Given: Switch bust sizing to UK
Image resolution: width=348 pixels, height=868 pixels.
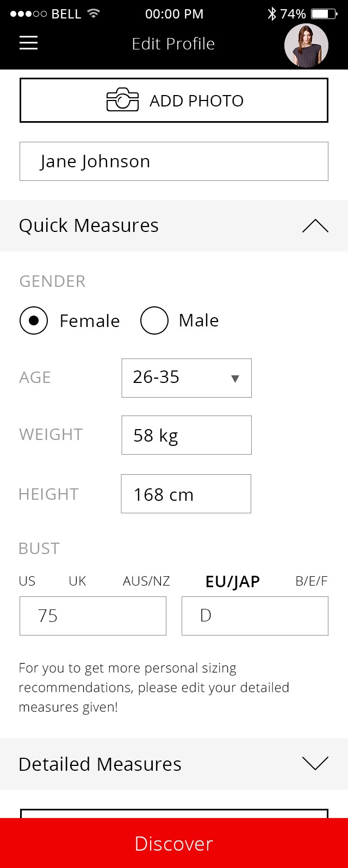Looking at the screenshot, I should pyautogui.click(x=77, y=581).
